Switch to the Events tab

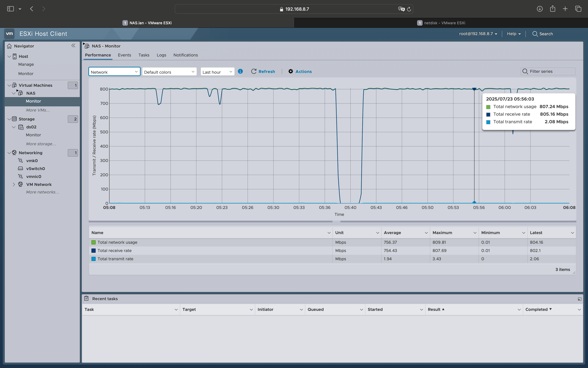tap(124, 55)
